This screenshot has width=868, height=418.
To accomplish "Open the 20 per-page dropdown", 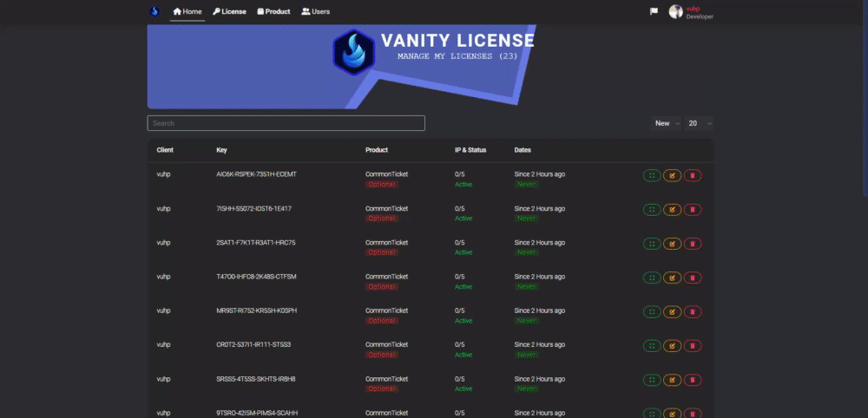I will [699, 123].
